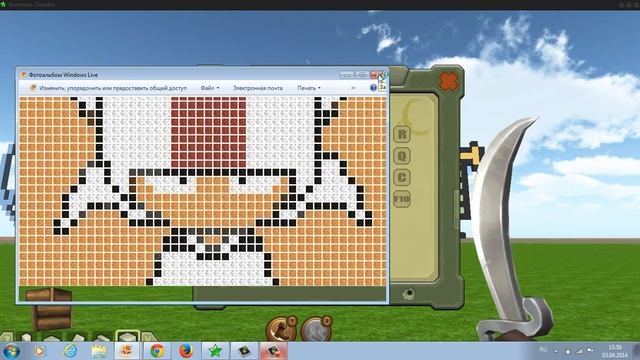
Task: Switch the RU language indicator
Action: coord(543,350)
